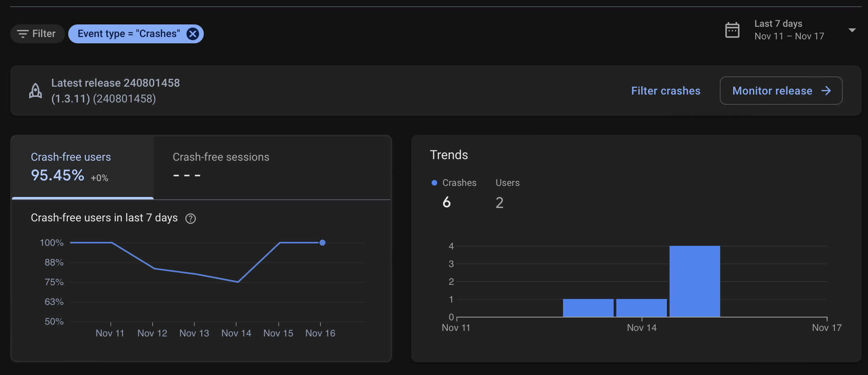Image resolution: width=868 pixels, height=375 pixels.
Task: Click the second small bar at Nov 14
Action: (x=641, y=308)
